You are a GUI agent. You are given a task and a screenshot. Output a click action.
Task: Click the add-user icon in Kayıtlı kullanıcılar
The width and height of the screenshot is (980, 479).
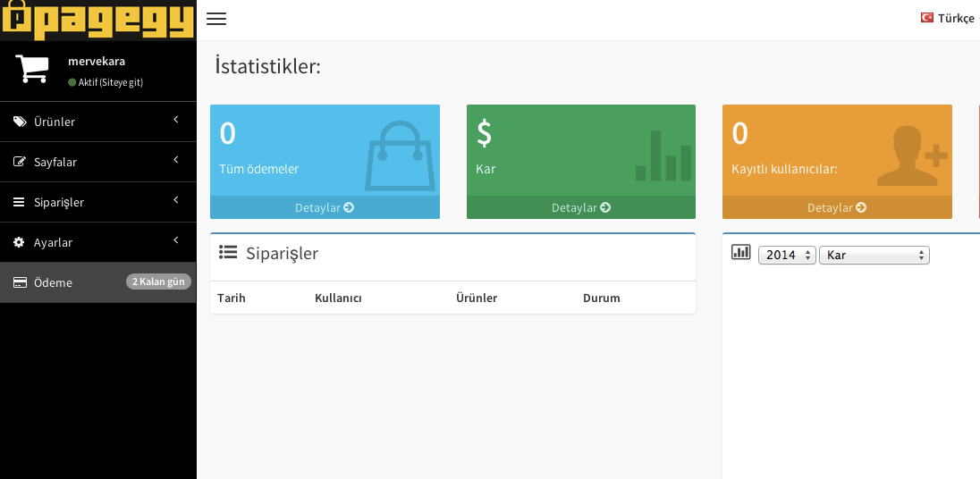(913, 155)
